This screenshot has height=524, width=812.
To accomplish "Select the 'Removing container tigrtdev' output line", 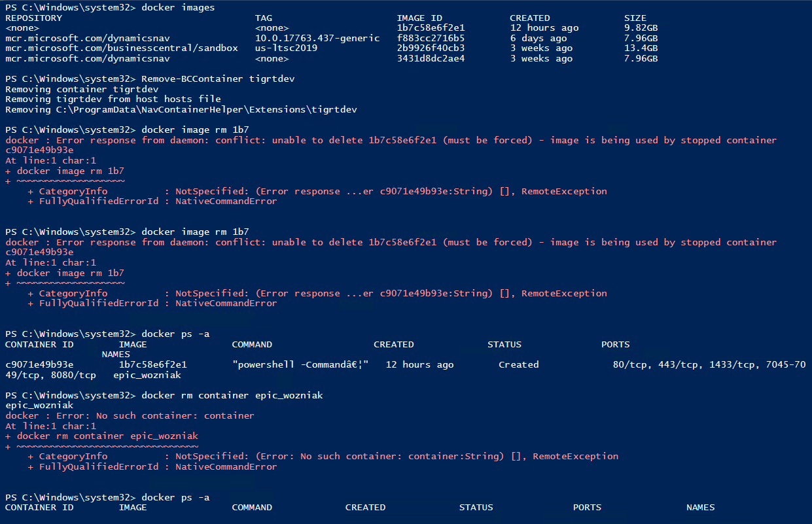I will (x=82, y=89).
